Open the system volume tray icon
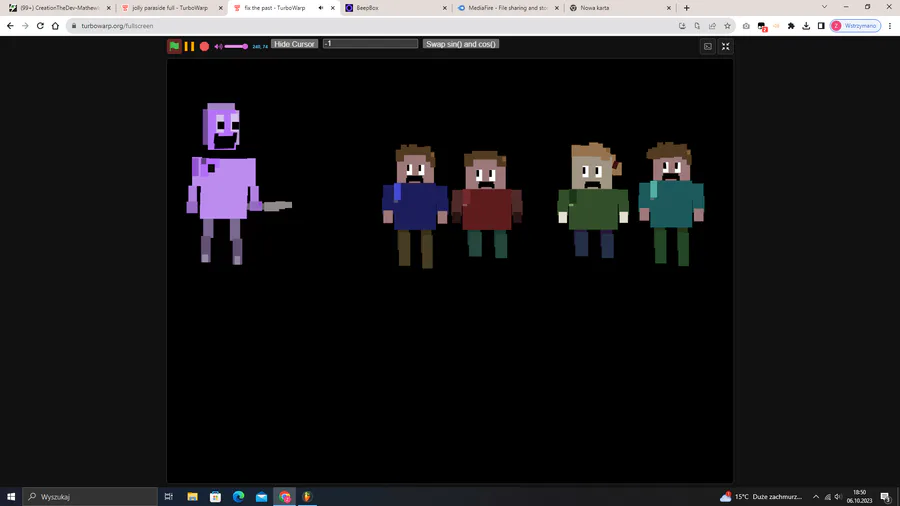 (837, 497)
